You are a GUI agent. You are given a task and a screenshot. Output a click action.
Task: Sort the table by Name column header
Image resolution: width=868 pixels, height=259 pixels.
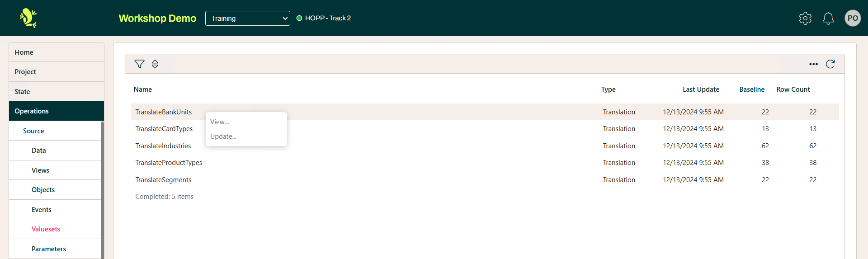tap(143, 89)
